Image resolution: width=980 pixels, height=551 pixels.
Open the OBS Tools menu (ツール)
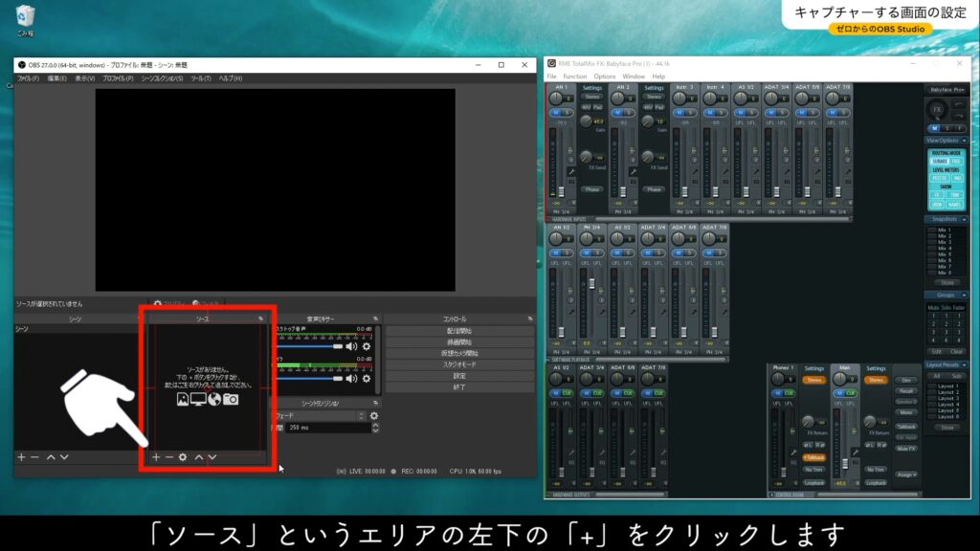click(x=201, y=78)
